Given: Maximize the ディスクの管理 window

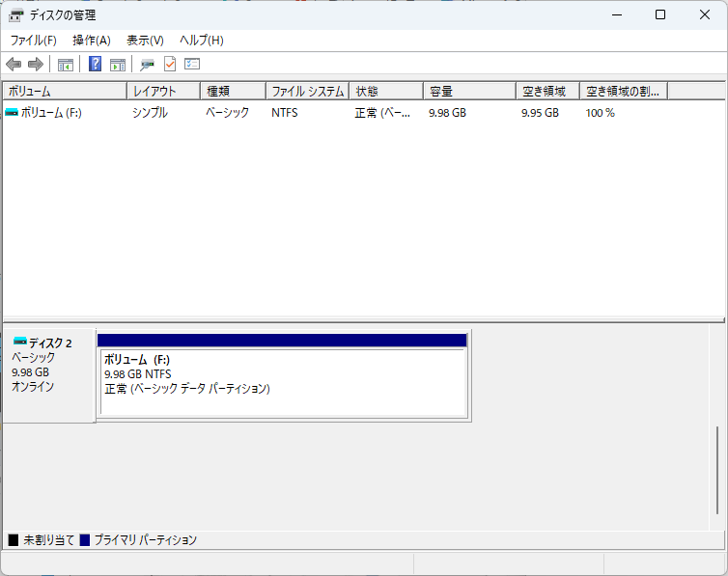Looking at the screenshot, I should (660, 14).
